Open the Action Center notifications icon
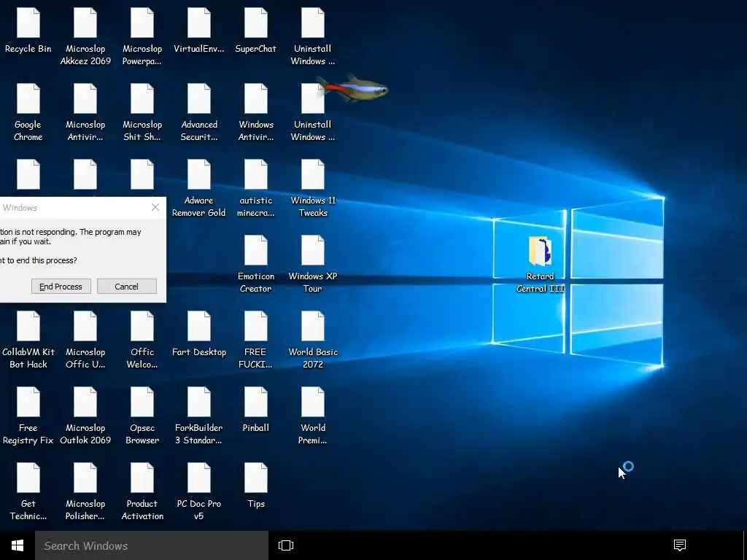This screenshot has height=560, width=747. [680, 545]
